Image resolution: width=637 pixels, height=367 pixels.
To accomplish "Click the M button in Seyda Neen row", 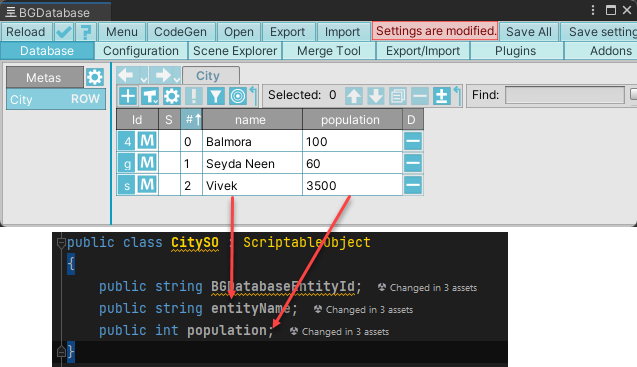I will (x=147, y=163).
